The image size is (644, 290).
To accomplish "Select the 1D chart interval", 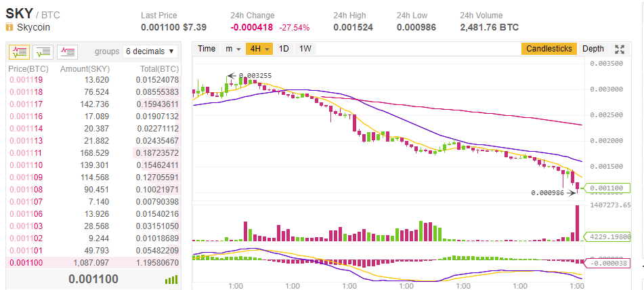I will 284,49.
